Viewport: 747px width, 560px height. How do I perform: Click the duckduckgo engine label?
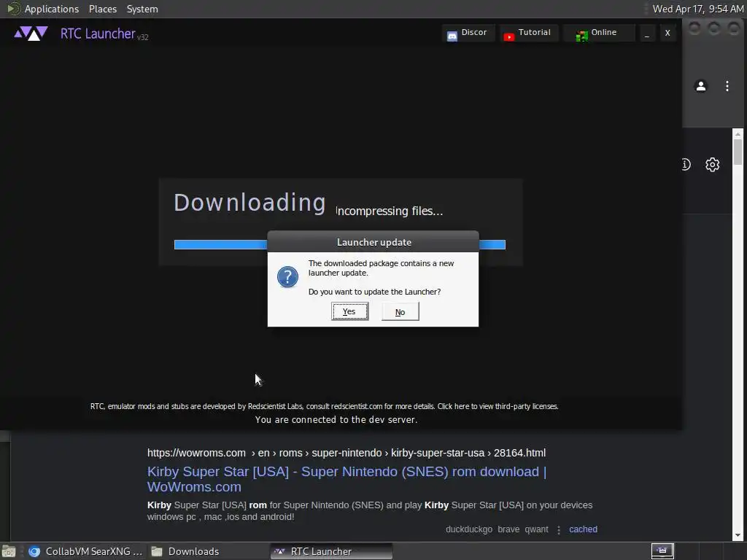coord(469,529)
